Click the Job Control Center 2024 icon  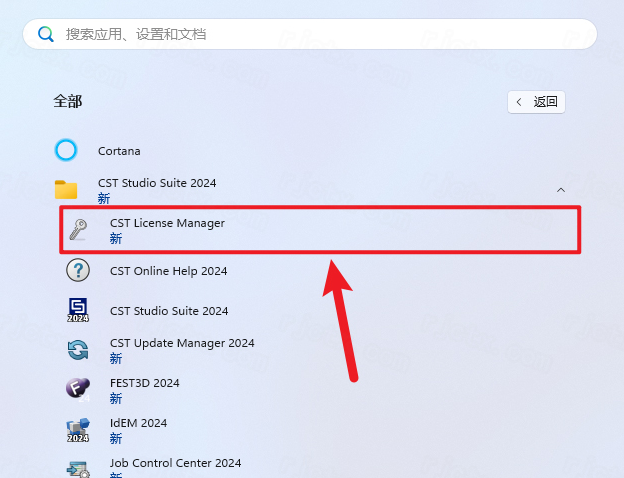78,468
